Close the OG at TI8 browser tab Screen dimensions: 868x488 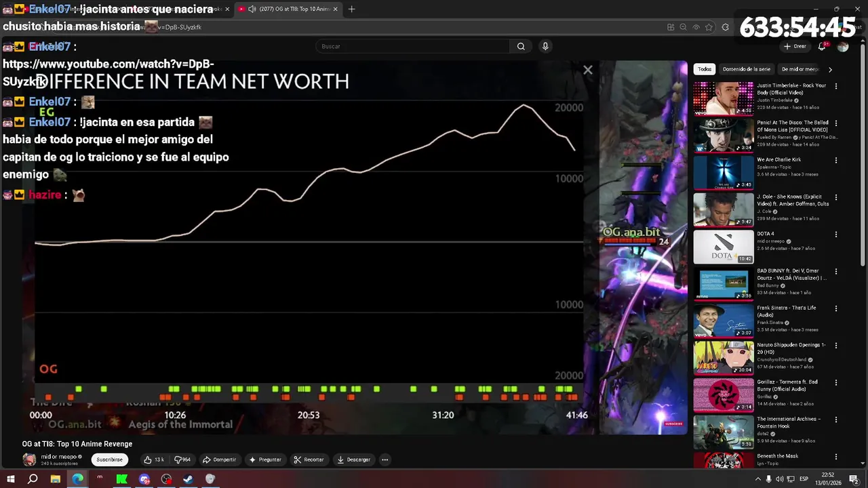coord(335,9)
